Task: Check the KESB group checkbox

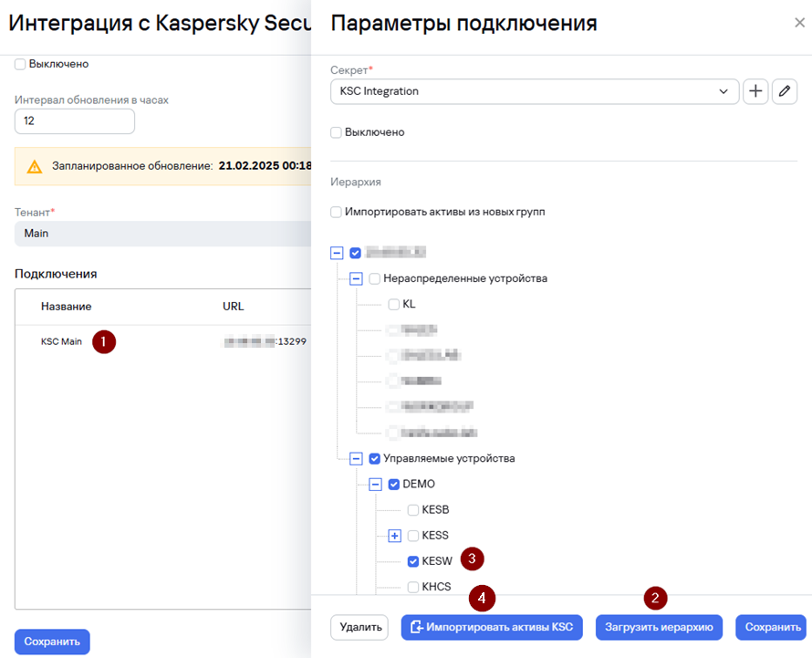Action: pos(412,510)
